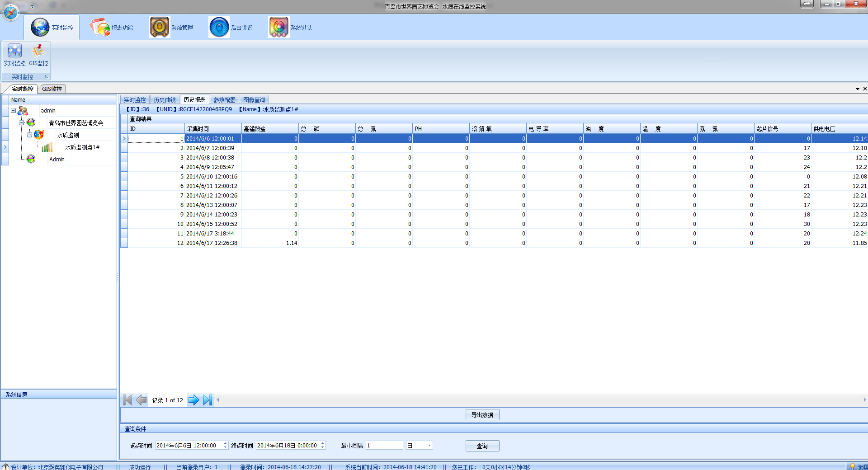The image size is (868, 470).
Task: Click the 查询 query button
Action: [482, 446]
